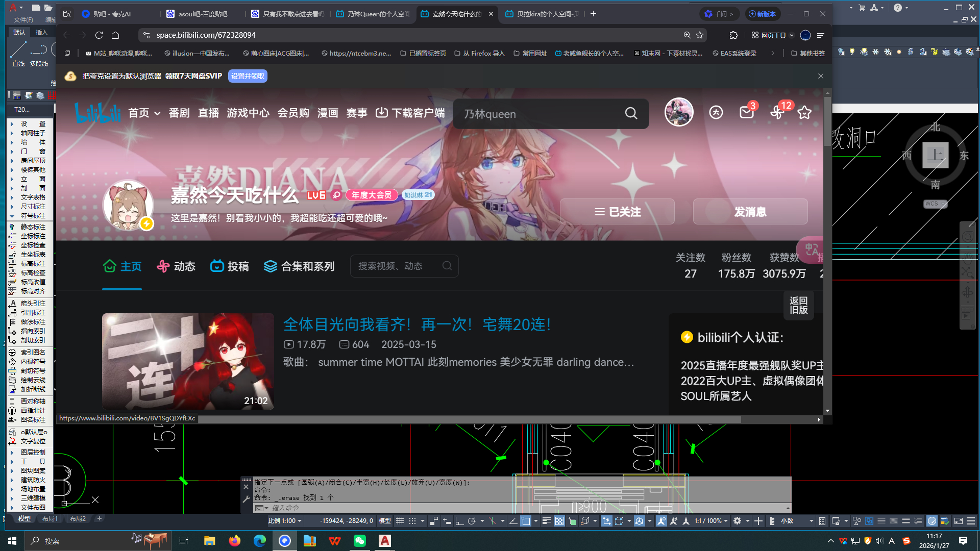980x551 pixels.
Task: Open bilibili dynamics fan icon with badge 12
Action: click(x=777, y=113)
